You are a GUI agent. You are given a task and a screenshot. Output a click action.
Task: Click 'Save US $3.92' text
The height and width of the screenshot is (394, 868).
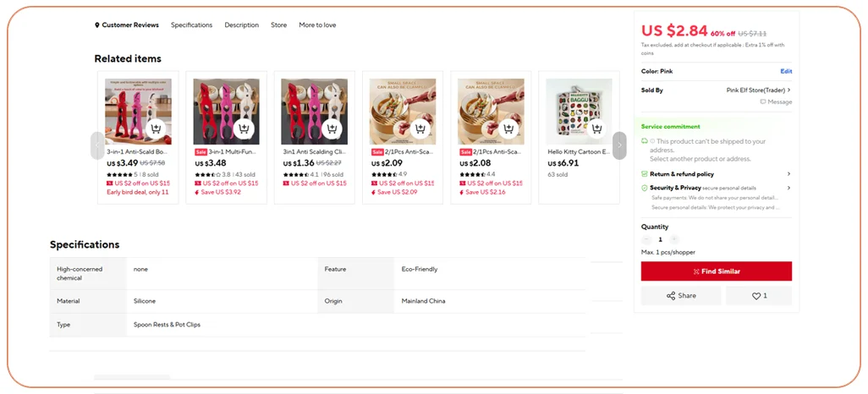tap(222, 192)
